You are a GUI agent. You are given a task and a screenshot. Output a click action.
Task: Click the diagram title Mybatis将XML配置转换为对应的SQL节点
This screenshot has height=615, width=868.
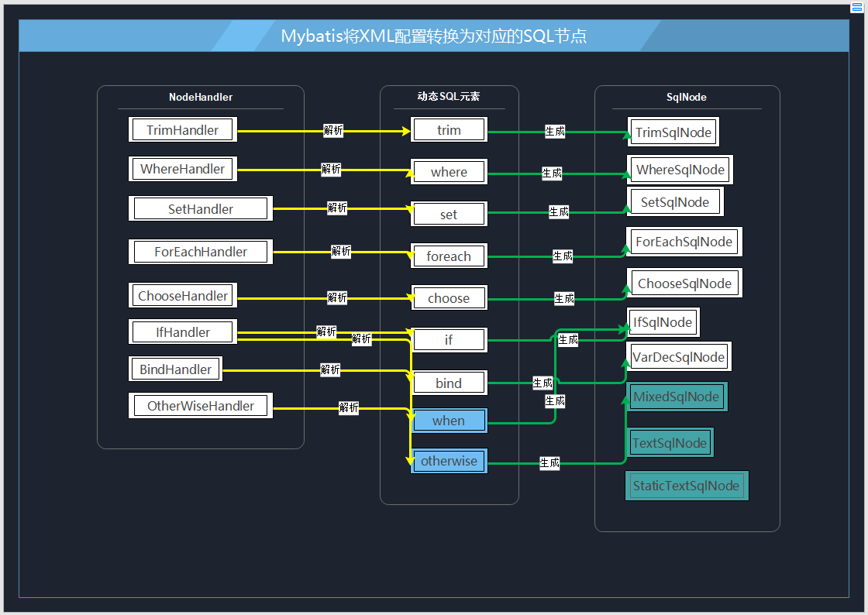[x=433, y=36]
